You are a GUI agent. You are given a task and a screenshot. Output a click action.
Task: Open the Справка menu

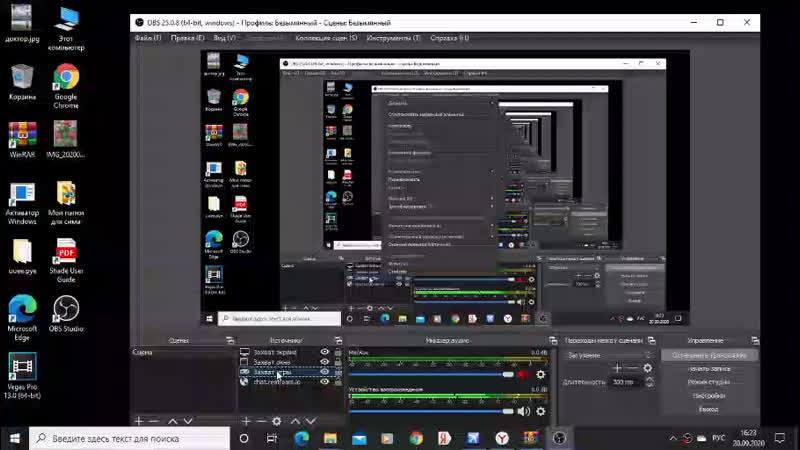(449, 38)
